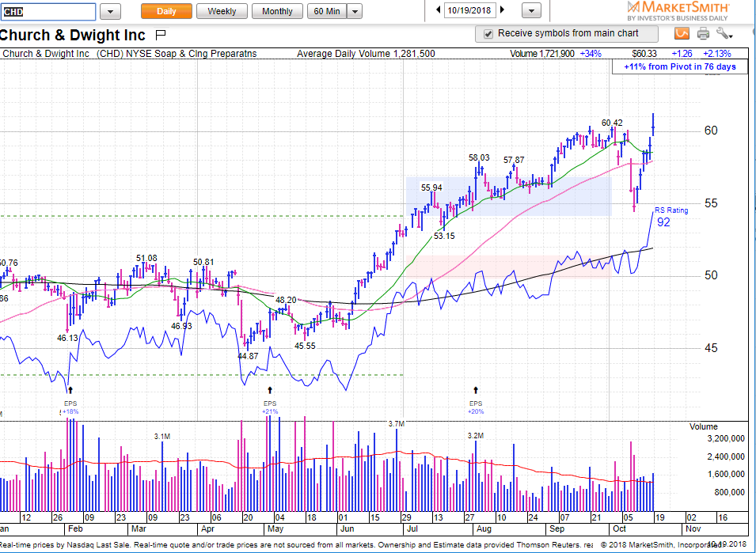Click the 51.08 price high label
Viewport: 756px width, 553px height.
146,258
